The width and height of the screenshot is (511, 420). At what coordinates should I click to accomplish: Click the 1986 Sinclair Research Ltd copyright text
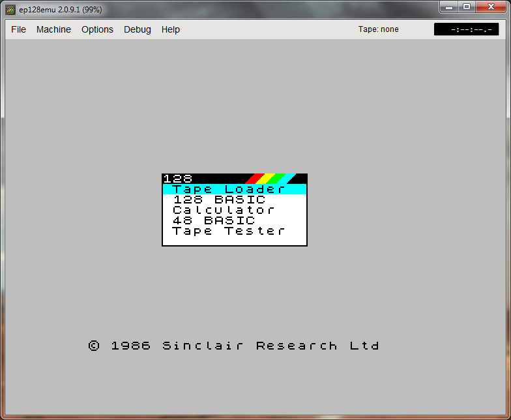(233, 346)
